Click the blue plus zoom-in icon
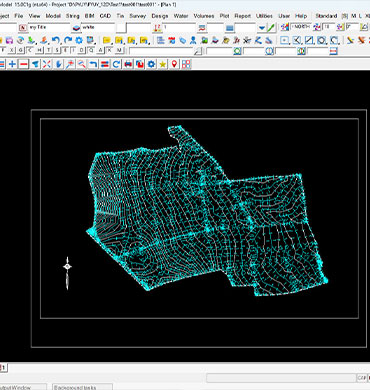Viewport: 370px width, 390px height. pos(12,64)
